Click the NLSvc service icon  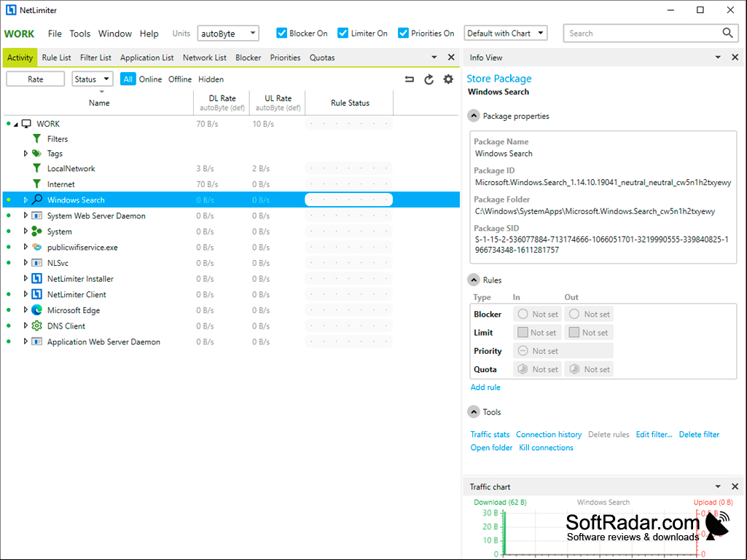pyautogui.click(x=36, y=263)
